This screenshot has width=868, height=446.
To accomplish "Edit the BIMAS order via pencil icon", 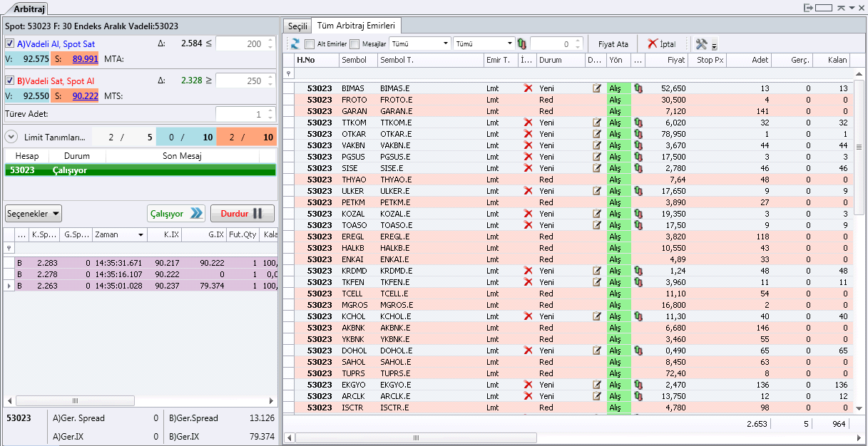I will 597,88.
